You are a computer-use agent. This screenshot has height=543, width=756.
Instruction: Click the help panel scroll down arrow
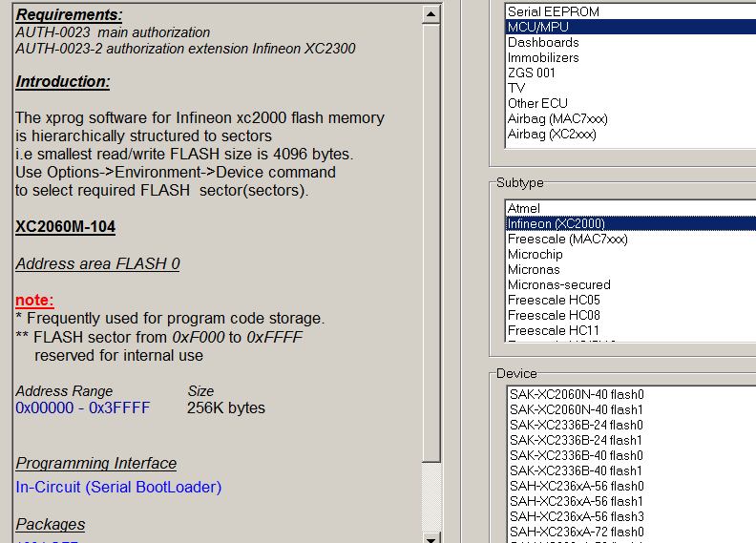click(x=430, y=538)
